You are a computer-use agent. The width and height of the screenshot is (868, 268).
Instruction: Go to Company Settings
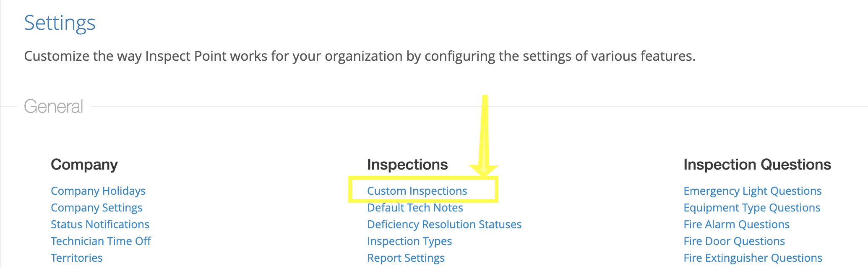[96, 208]
